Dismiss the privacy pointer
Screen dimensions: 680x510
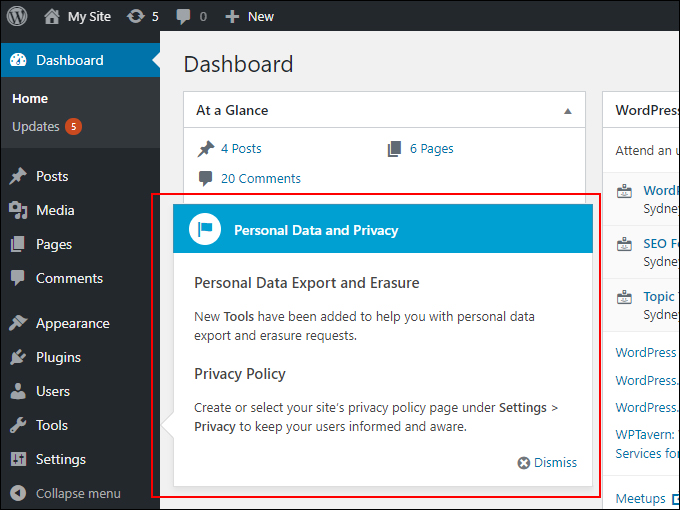point(547,462)
